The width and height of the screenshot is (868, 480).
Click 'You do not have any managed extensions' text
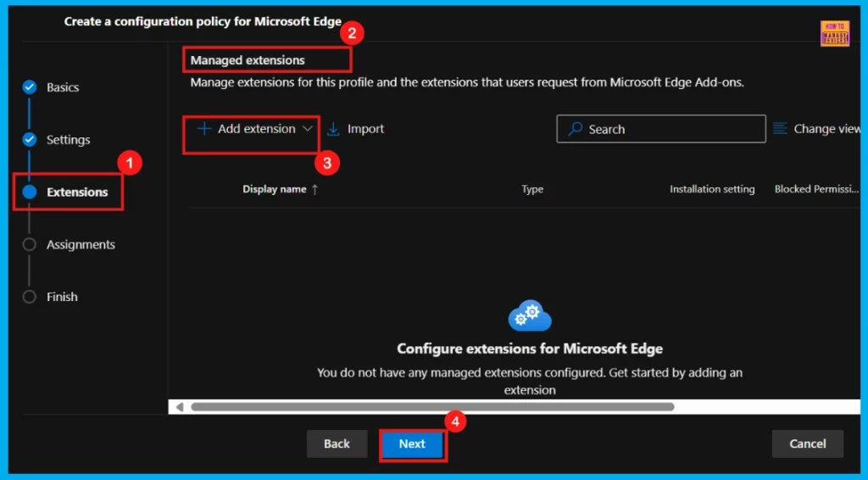click(530, 381)
